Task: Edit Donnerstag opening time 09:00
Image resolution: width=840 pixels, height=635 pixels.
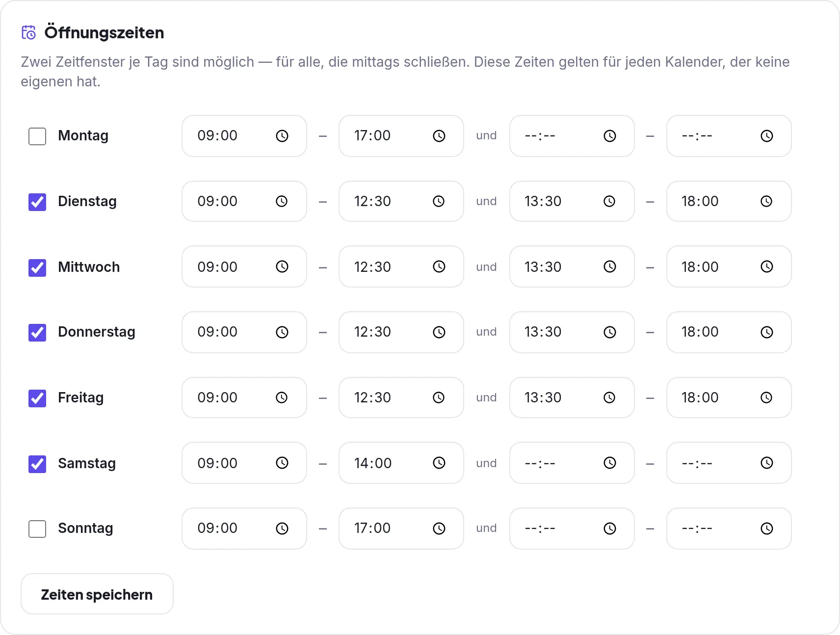Action: (x=244, y=332)
